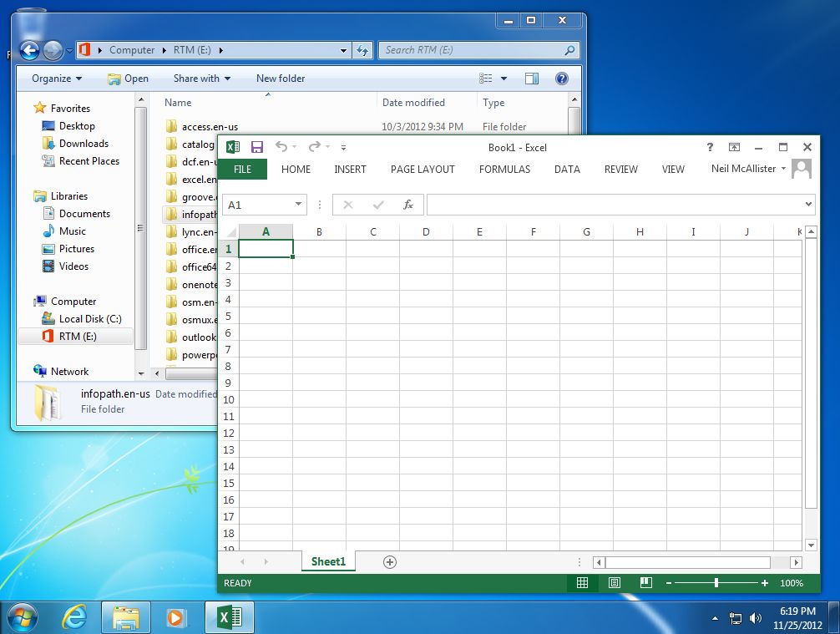Image resolution: width=840 pixels, height=634 pixels.
Task: Click the Excel horizontal scrollbar right arrow
Action: pyautogui.click(x=796, y=562)
